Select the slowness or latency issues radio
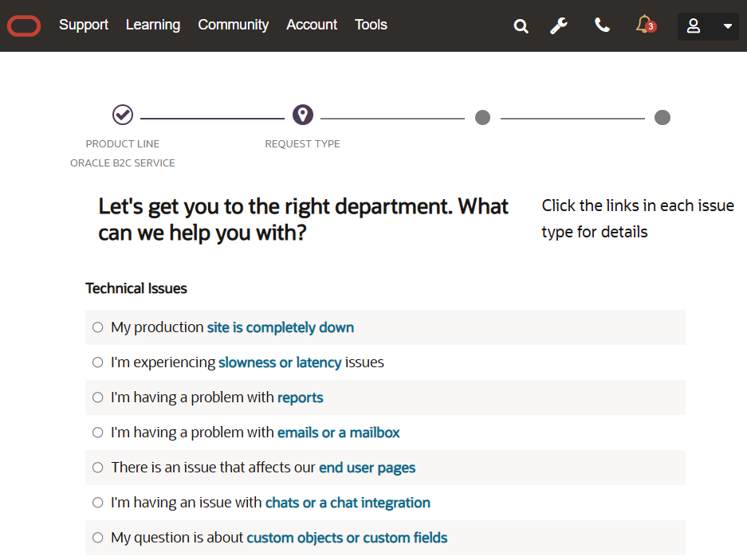This screenshot has height=560, width=747. point(98,362)
